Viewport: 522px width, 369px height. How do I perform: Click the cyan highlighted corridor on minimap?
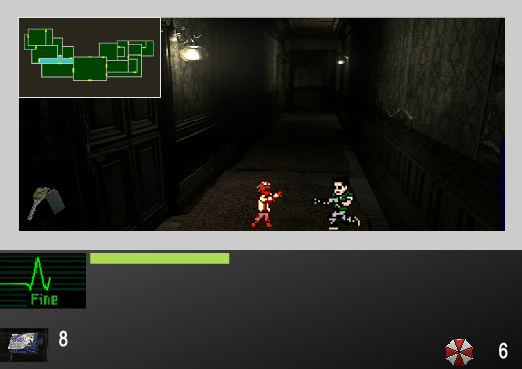(x=56, y=61)
